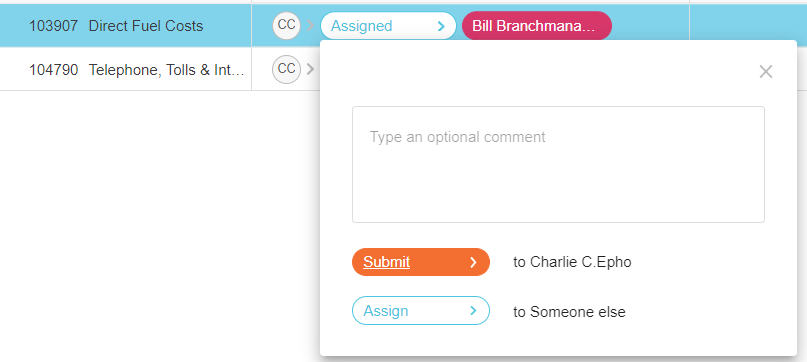Submit to Charlie C.Epho
Viewport: 807px width, 362px height.
(421, 262)
